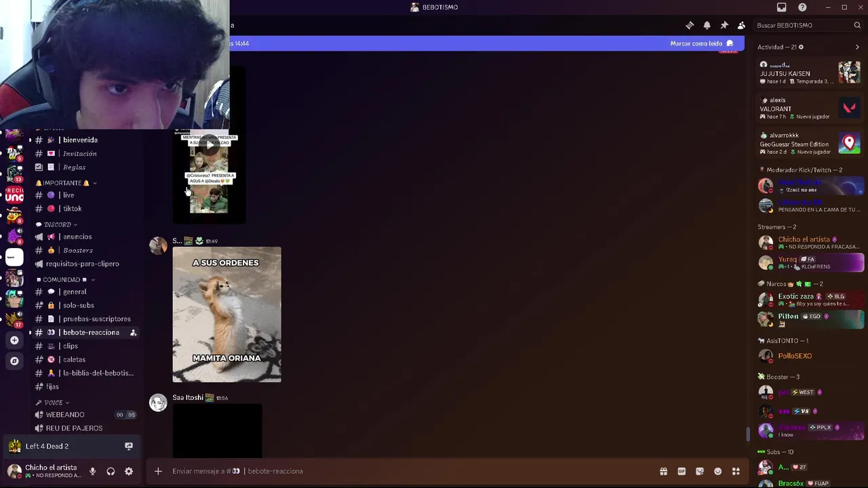Collapse the COMUNIDAD category
Viewport: 868px width, 488px height.
tap(65, 279)
